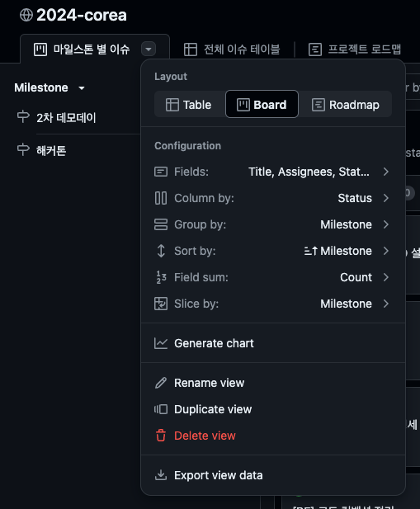Open the Milestone slice dropdown arrow
Screen dimensions: 420x509
[x=82, y=87]
